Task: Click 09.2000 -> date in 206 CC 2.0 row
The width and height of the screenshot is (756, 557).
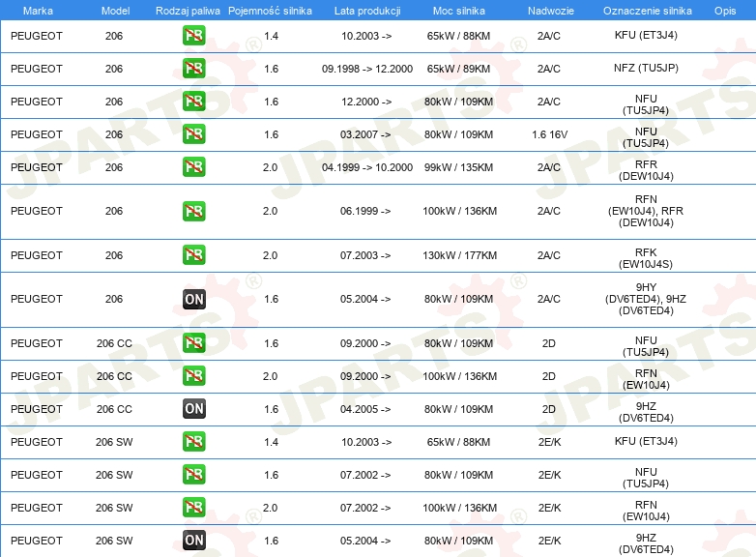Action: point(365,376)
